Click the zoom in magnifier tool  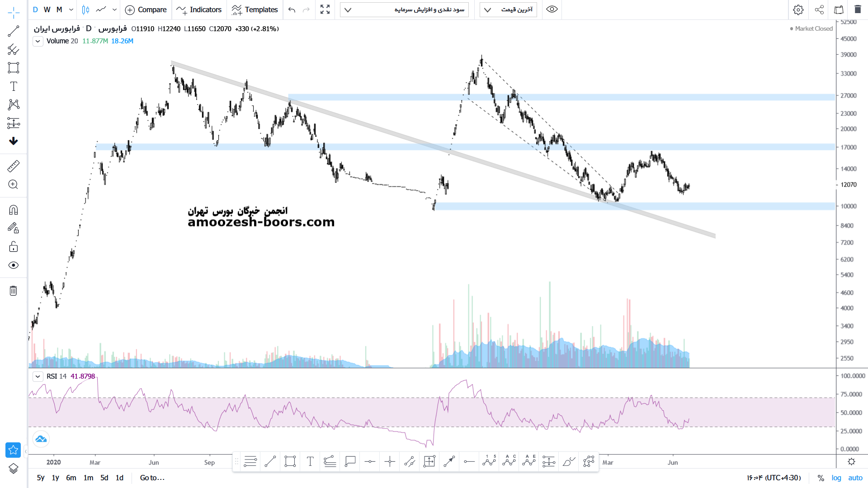tap(14, 184)
